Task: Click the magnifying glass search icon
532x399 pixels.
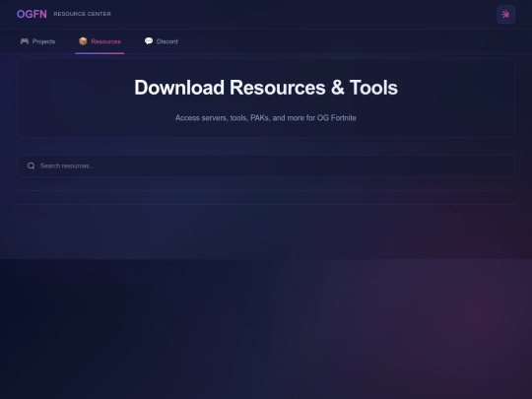Action: pos(31,166)
